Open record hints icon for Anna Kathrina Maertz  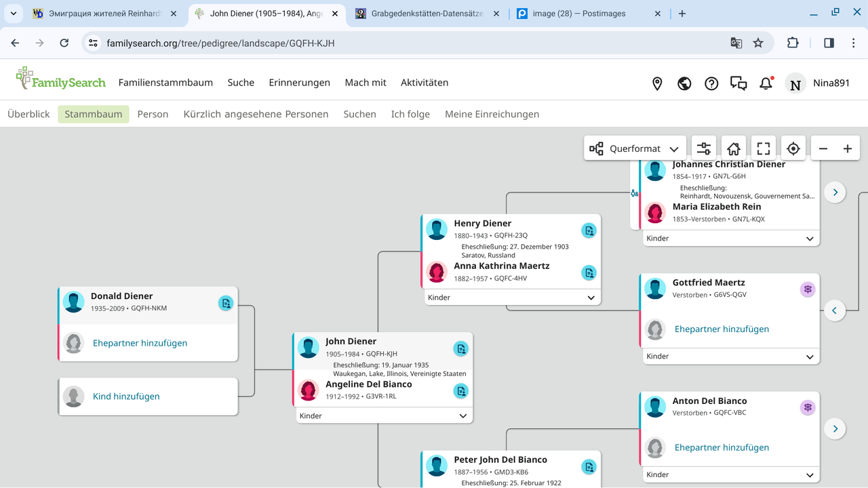(x=589, y=273)
